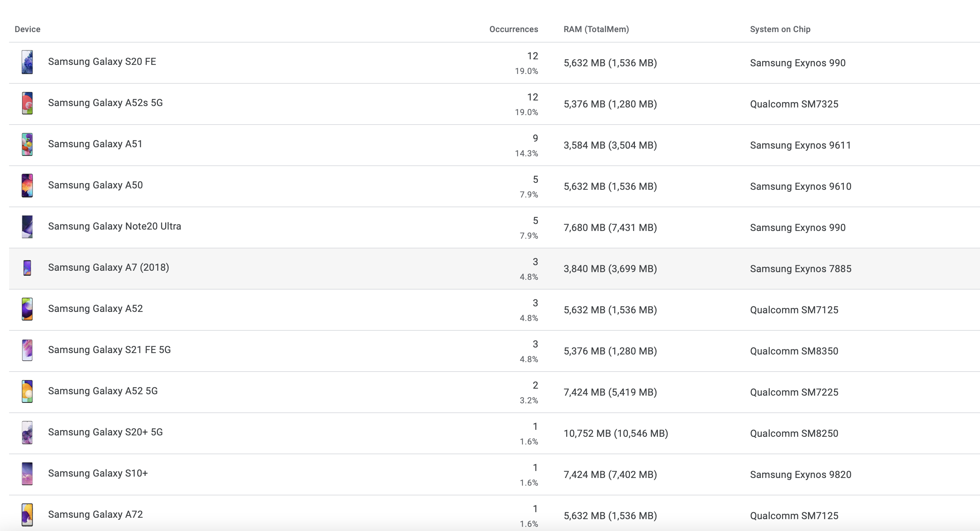The image size is (980, 531).
Task: Click the RAM (TotalMem) column header
Action: tap(596, 29)
